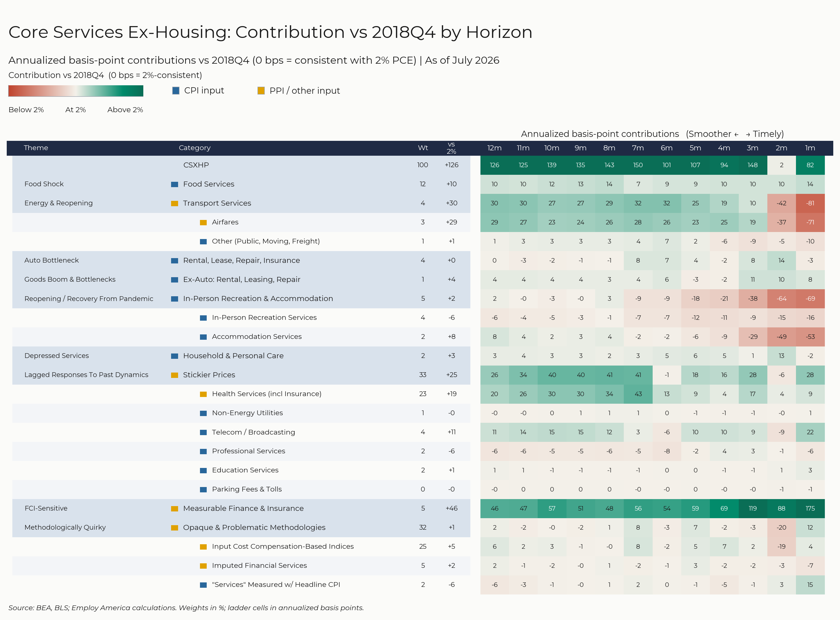Screen dimensions: 840x620
Task: Click the Category column header
Action: coord(195,148)
